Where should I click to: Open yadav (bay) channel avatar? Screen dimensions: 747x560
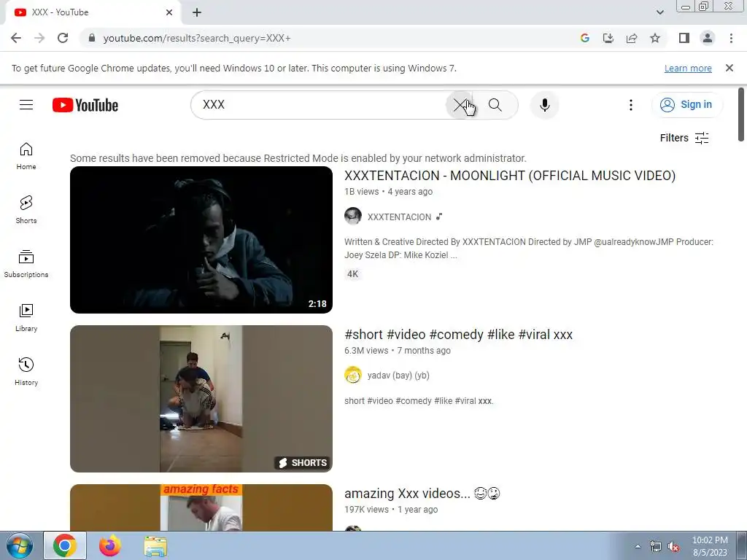pos(353,376)
